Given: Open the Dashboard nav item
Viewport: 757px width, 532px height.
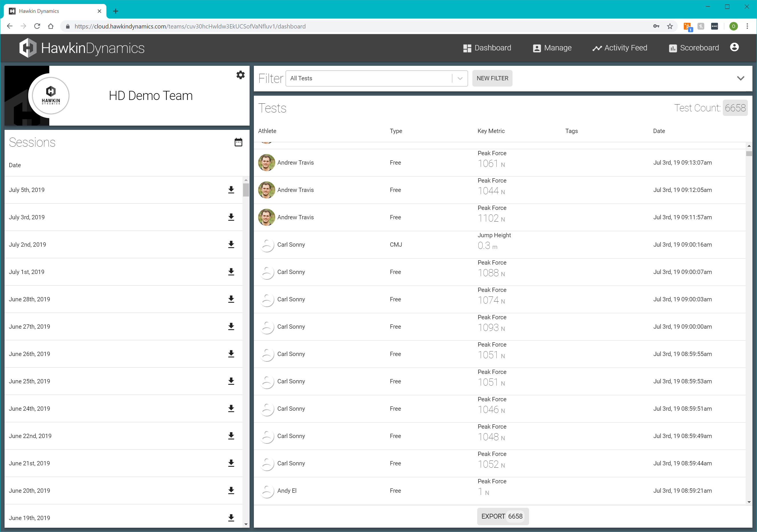Looking at the screenshot, I should (487, 48).
